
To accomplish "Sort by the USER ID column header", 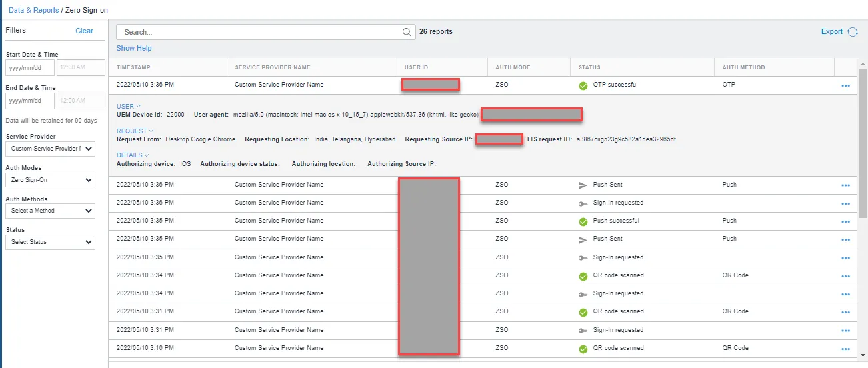I will click(x=416, y=67).
